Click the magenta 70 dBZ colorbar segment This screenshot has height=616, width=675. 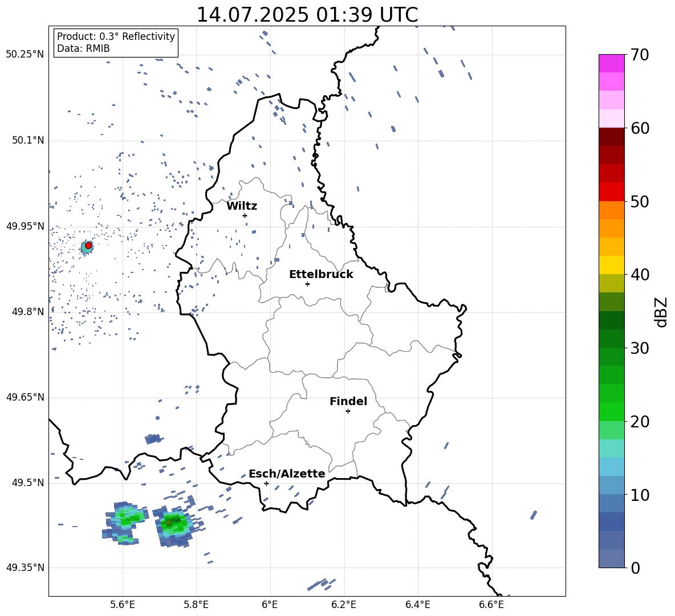[611, 63]
